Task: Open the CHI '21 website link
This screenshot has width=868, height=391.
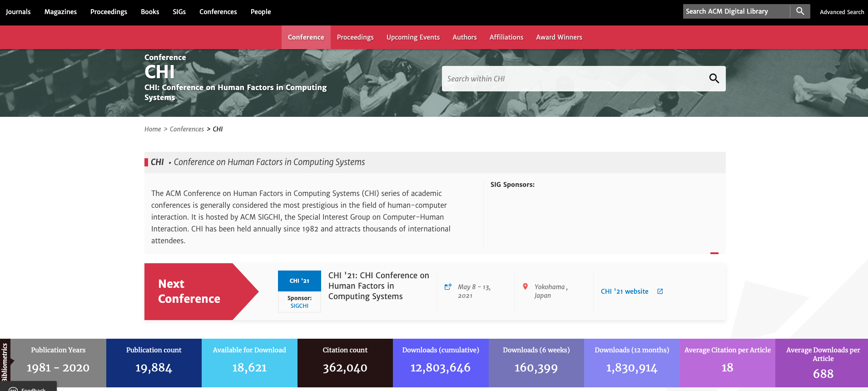Action: (625, 291)
